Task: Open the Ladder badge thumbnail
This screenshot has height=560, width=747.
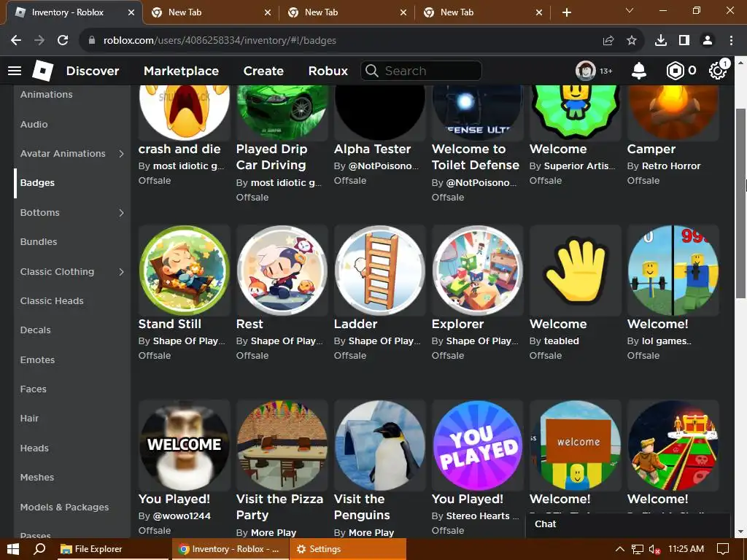Action: click(x=379, y=271)
